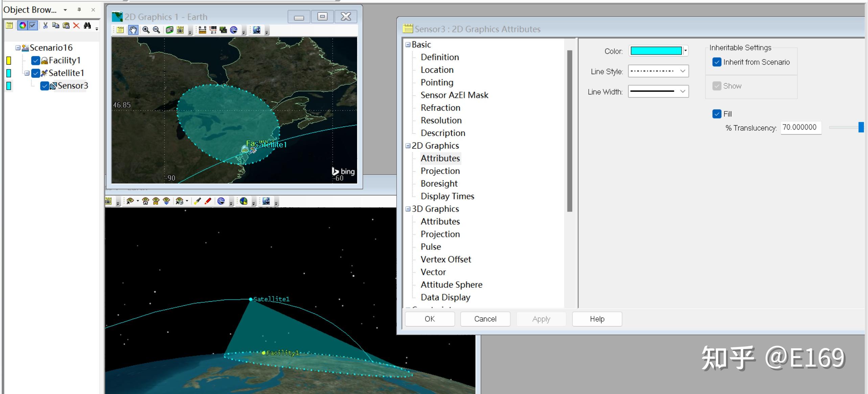This screenshot has height=394, width=868.
Task: Open the Line Width dropdown
Action: (658, 91)
